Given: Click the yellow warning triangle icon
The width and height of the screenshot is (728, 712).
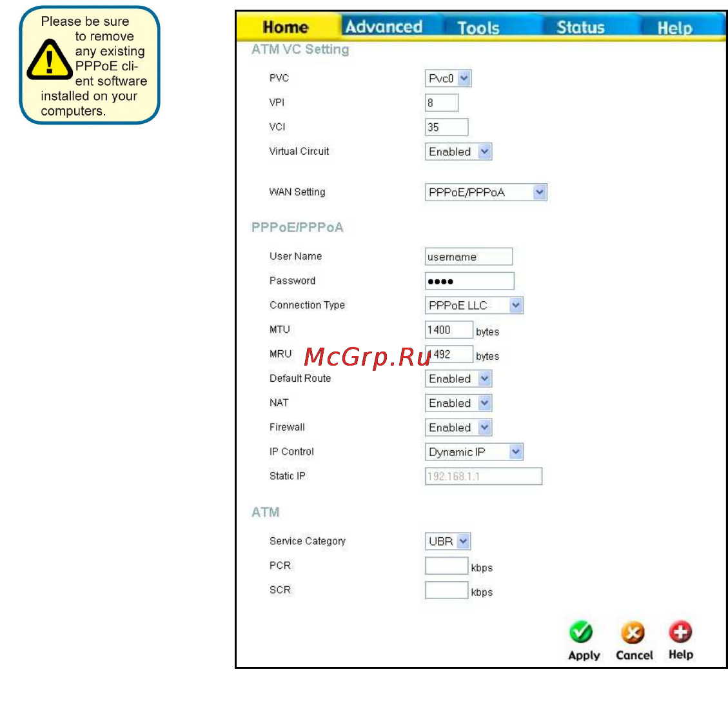Looking at the screenshot, I should (x=49, y=61).
